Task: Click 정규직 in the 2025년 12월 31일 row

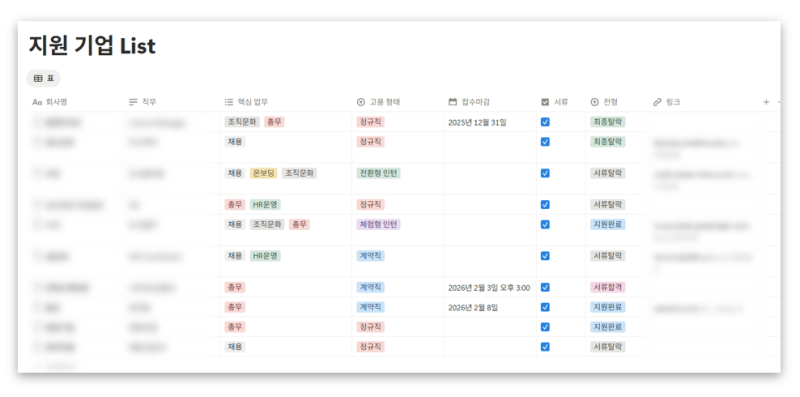Action: click(370, 122)
